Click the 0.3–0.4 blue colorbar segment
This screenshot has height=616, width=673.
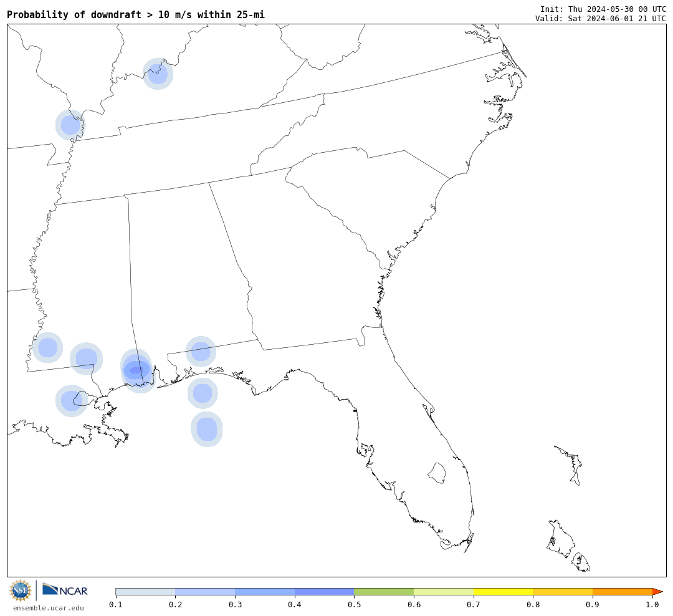(265, 592)
